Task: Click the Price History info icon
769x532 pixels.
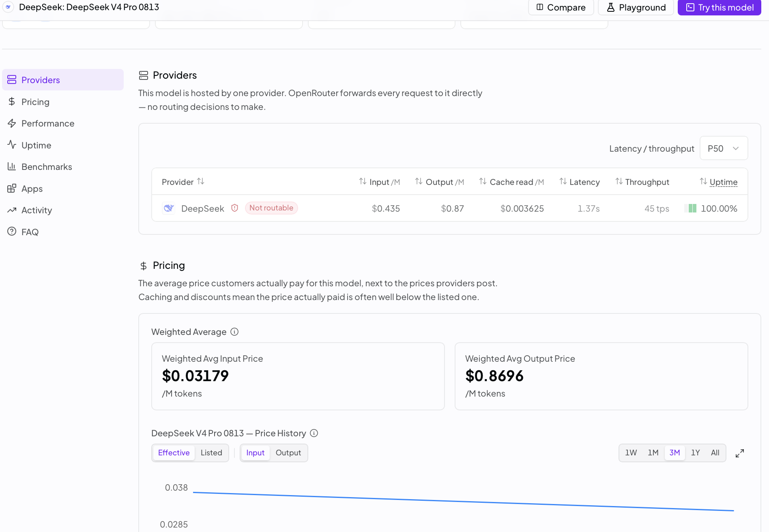Action: point(314,433)
